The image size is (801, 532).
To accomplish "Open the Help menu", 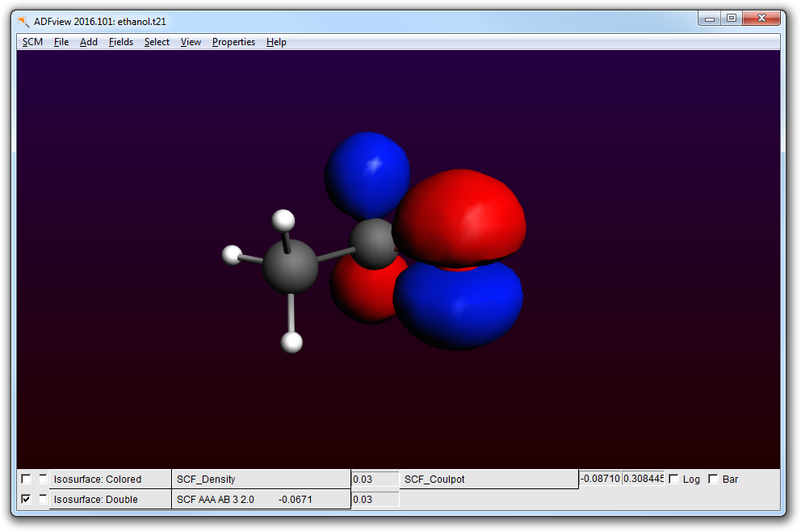I will (276, 42).
